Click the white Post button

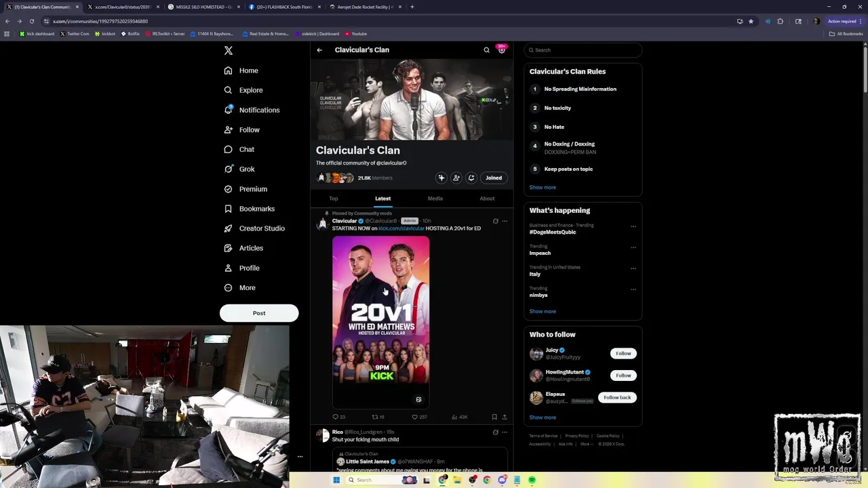(x=259, y=313)
